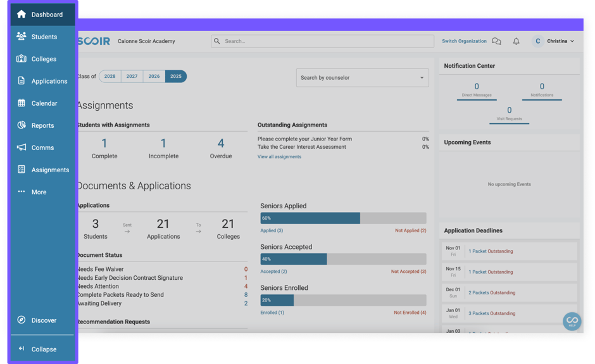Click Visit Requests count
Image resolution: width=595 pixels, height=364 pixels.
pyautogui.click(x=510, y=110)
